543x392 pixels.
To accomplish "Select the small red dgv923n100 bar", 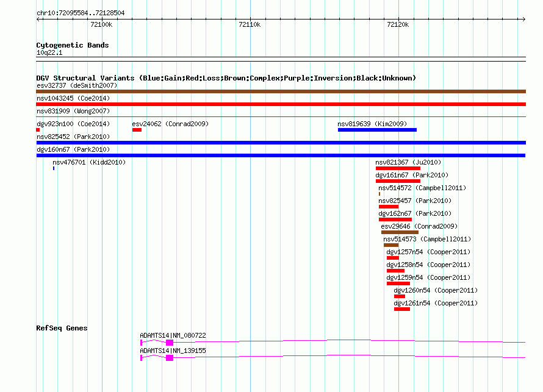I will [38, 130].
